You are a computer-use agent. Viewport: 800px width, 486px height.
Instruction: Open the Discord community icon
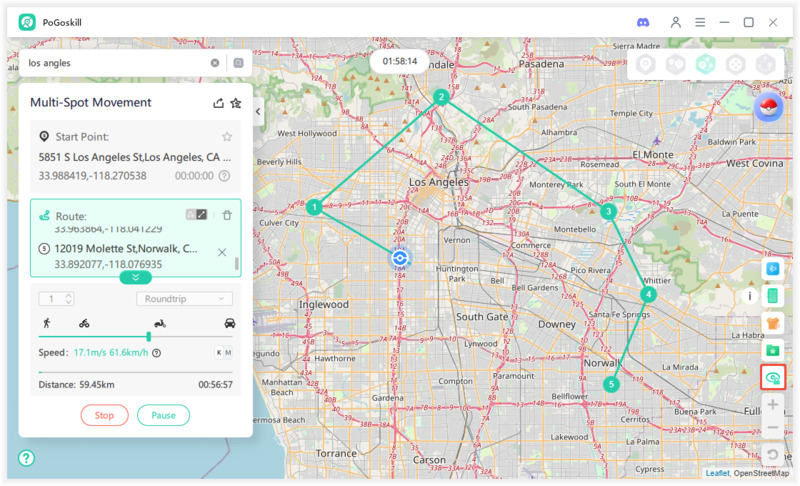pyautogui.click(x=643, y=22)
